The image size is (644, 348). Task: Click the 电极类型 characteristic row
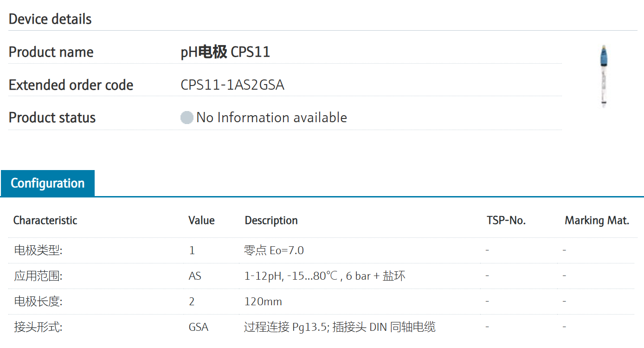(x=38, y=250)
